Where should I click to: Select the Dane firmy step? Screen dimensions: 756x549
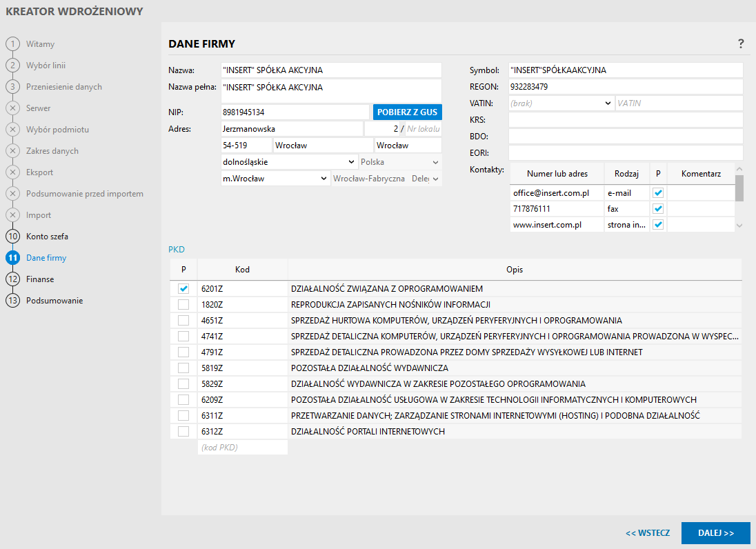46,258
